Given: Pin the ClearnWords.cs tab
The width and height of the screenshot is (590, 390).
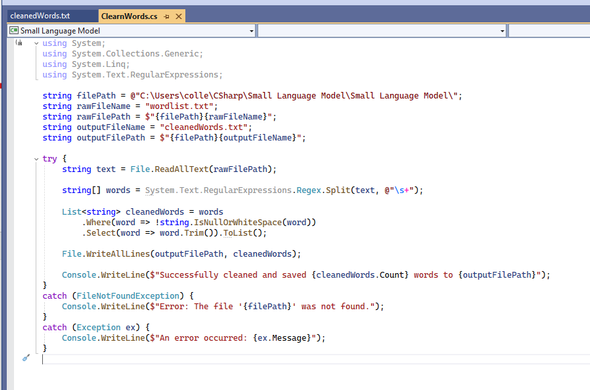Looking at the screenshot, I should (x=167, y=17).
